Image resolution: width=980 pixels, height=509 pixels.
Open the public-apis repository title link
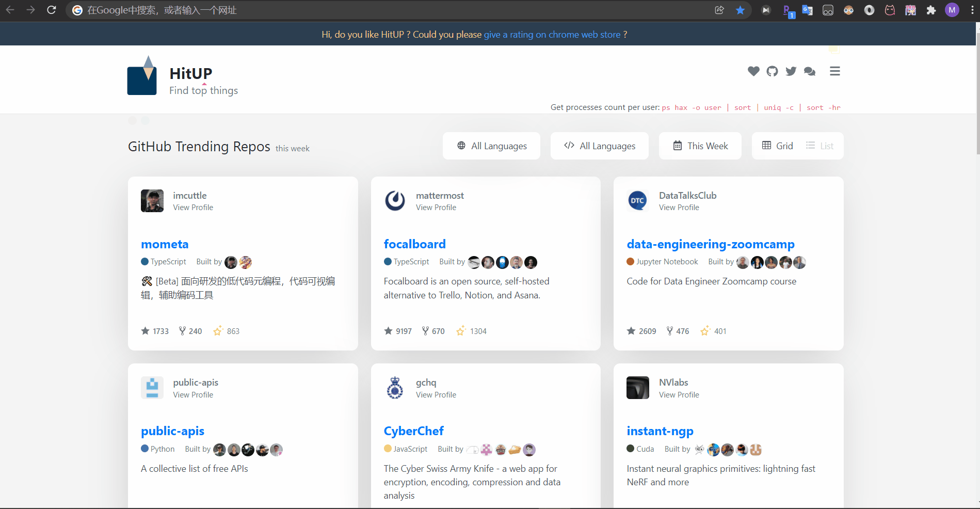[172, 431]
